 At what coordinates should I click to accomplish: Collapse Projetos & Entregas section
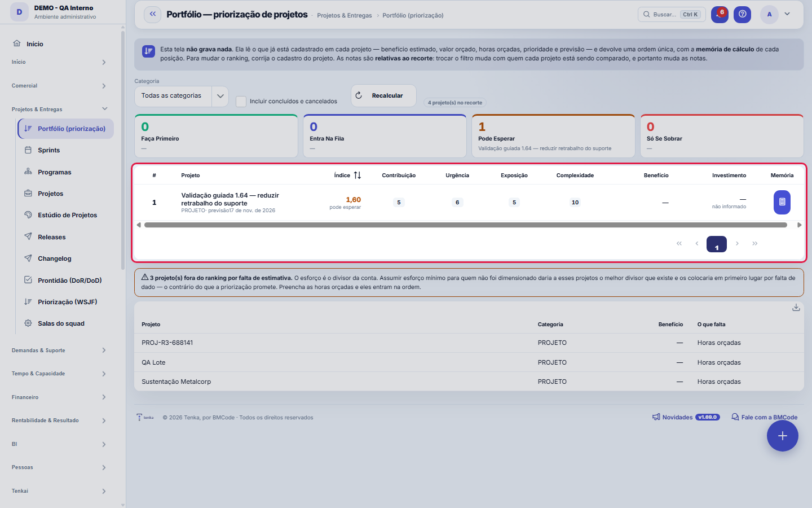pos(60,109)
